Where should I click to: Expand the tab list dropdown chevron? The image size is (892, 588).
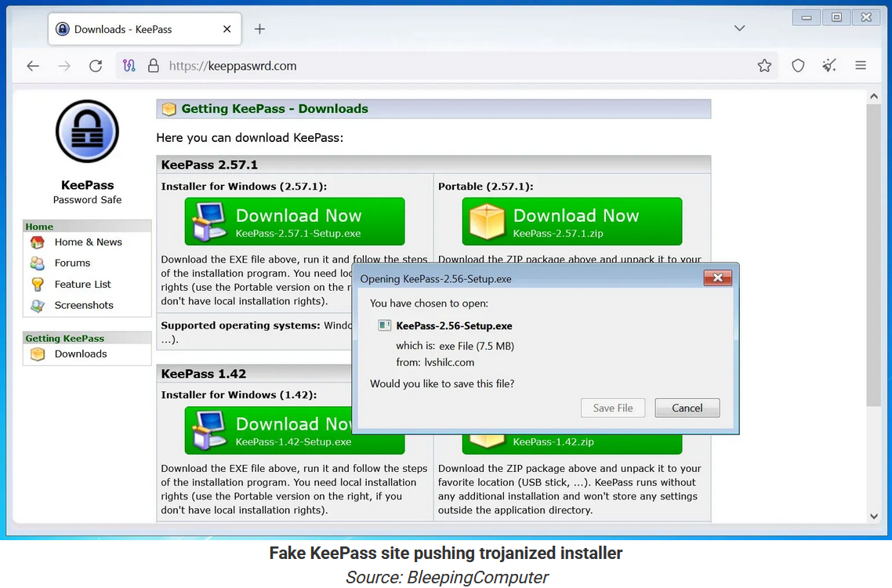(x=739, y=28)
